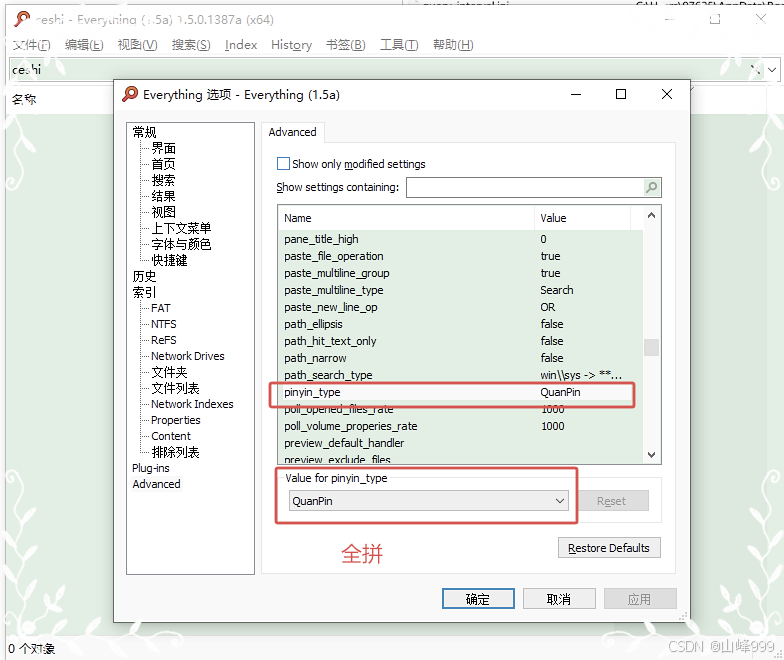Select 界面 in the options tree
This screenshot has width=784, height=660.
click(x=164, y=148)
